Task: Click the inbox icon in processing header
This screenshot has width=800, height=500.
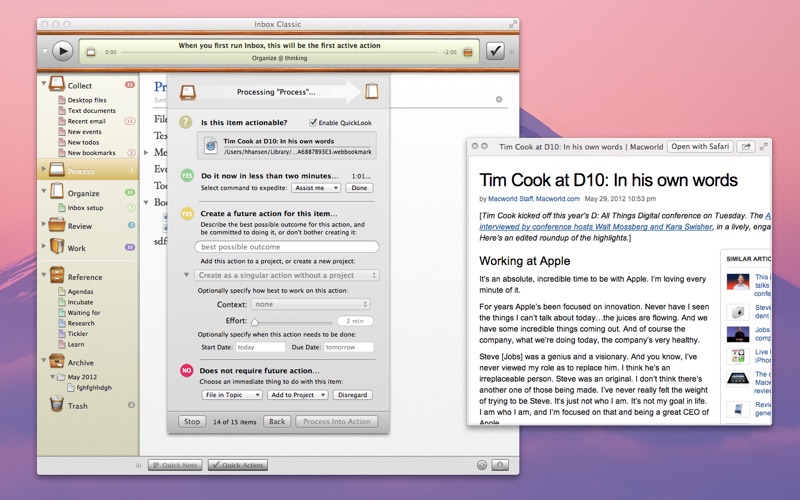Action: point(188,92)
